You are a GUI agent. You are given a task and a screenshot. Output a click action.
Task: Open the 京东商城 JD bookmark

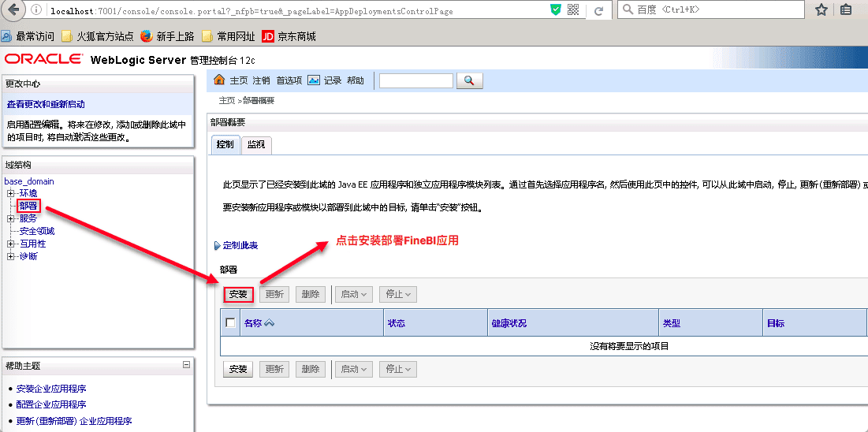tap(289, 36)
